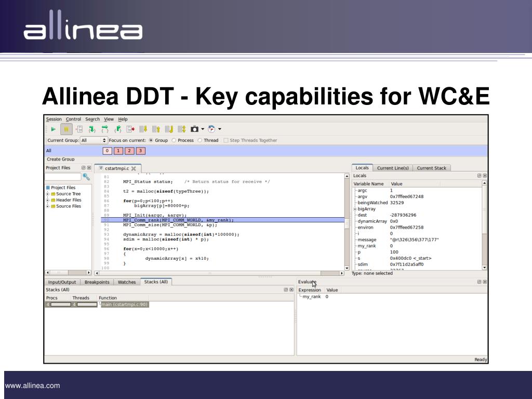532x399 pixels.
Task: Expand the Source Files node
Action: [48, 206]
